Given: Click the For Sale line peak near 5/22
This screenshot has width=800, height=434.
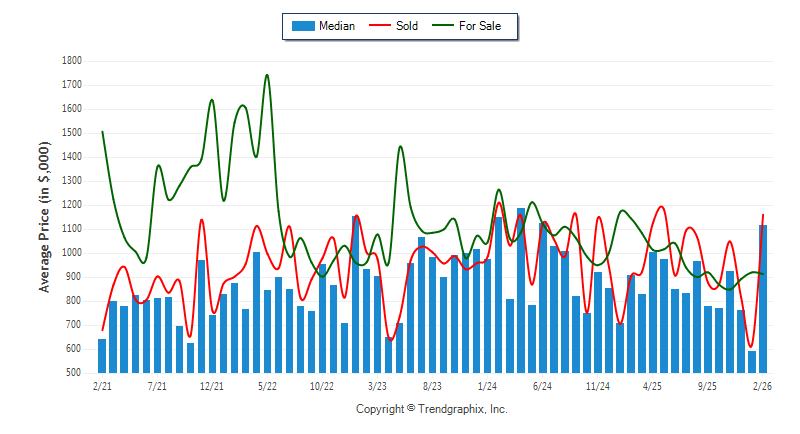Looking at the screenshot, I should point(266,75).
